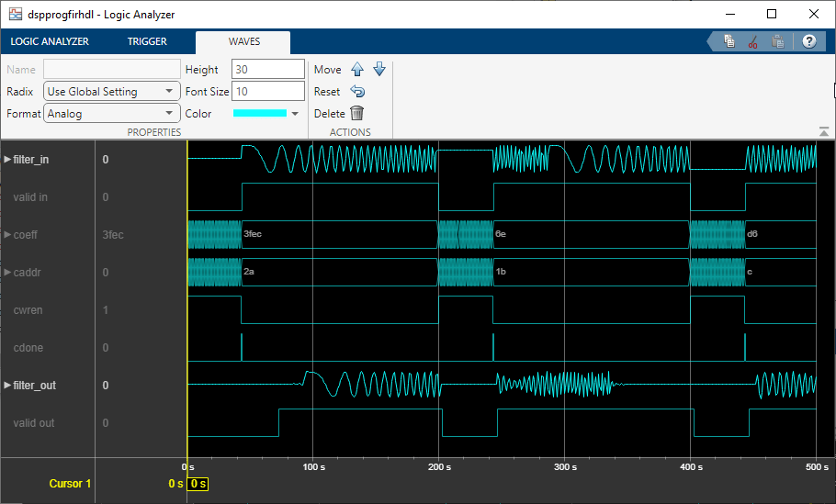Click the Delete trash can icon

pos(356,114)
